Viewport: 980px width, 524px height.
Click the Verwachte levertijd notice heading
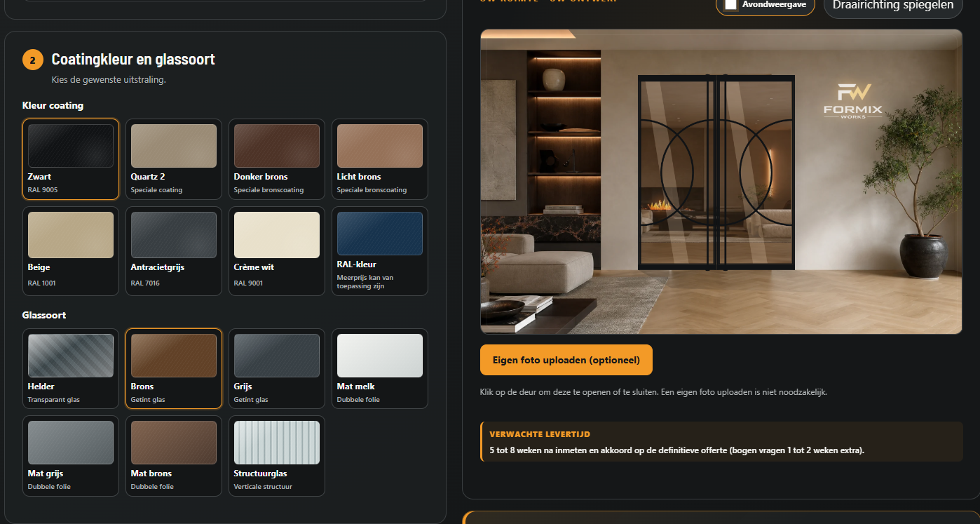540,434
